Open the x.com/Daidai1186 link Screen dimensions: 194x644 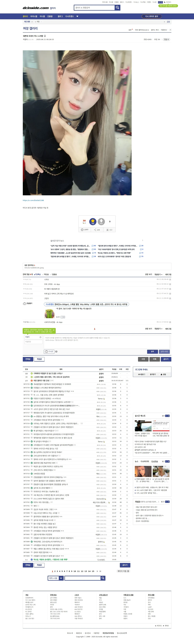33,200
